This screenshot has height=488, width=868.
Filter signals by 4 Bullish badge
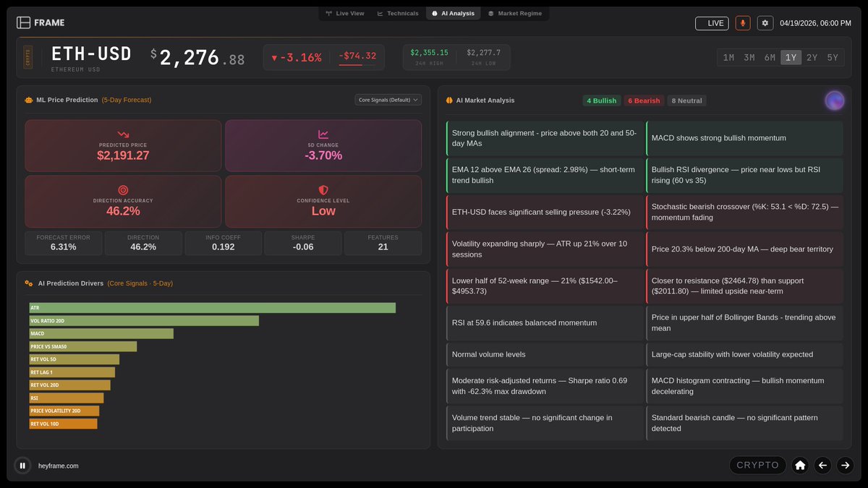[602, 100]
